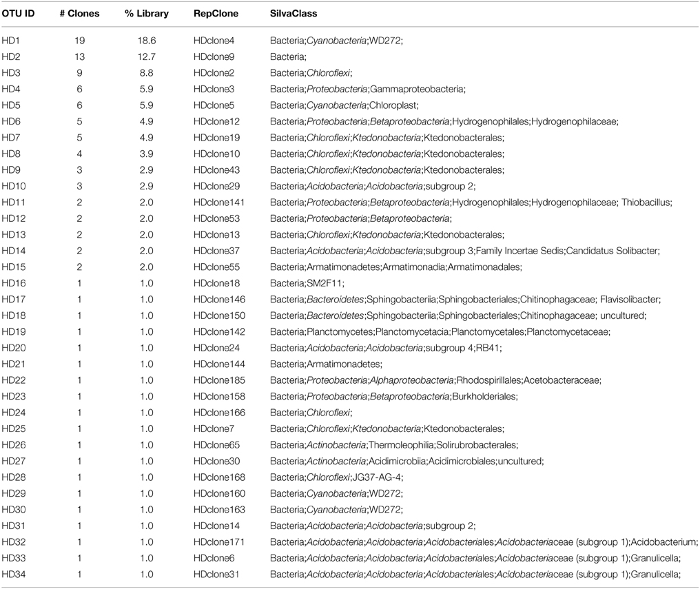Click the HDclone31 cell
Image resolution: width=700 pixels, height=589 pixels.
tap(216, 575)
